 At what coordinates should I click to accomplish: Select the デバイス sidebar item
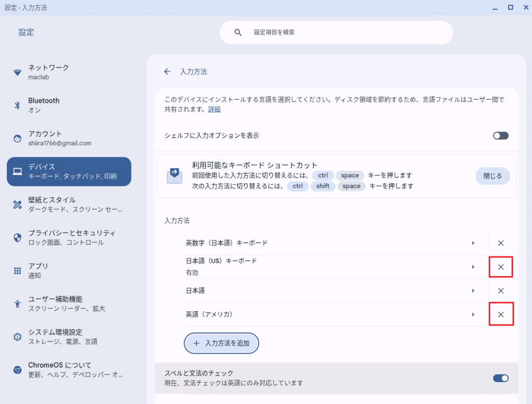coord(69,172)
